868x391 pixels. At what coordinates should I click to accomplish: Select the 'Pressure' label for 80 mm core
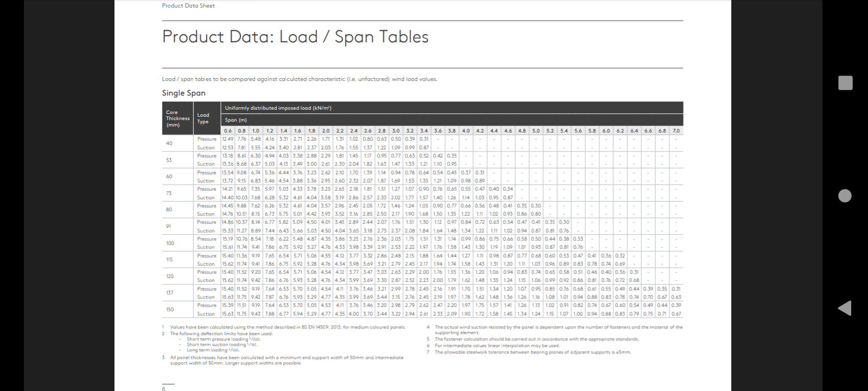207,206
